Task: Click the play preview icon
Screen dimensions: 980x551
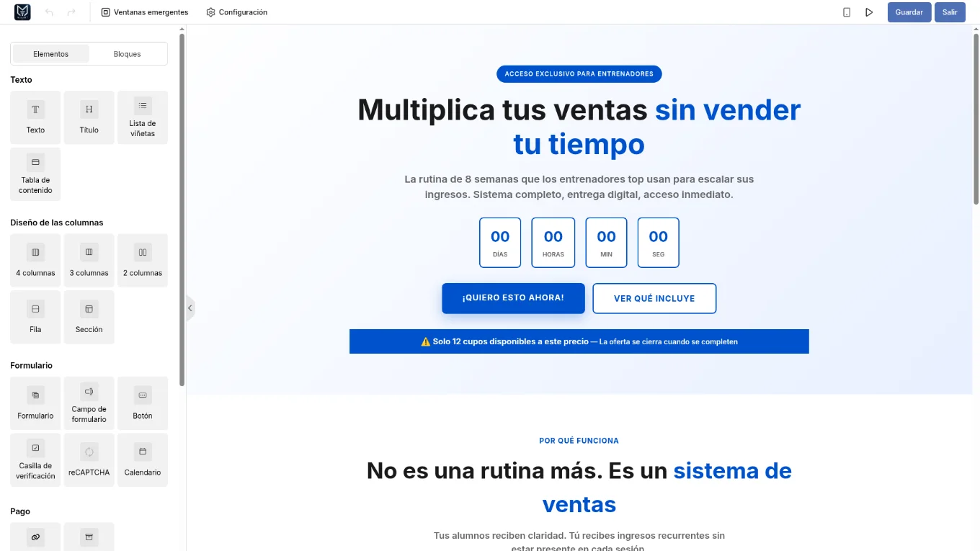Action: click(869, 12)
